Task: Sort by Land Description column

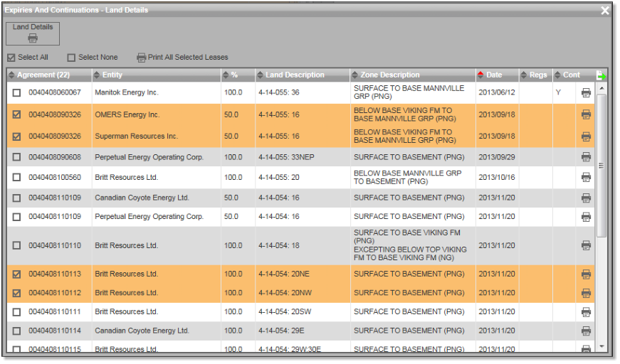Action: click(x=303, y=75)
